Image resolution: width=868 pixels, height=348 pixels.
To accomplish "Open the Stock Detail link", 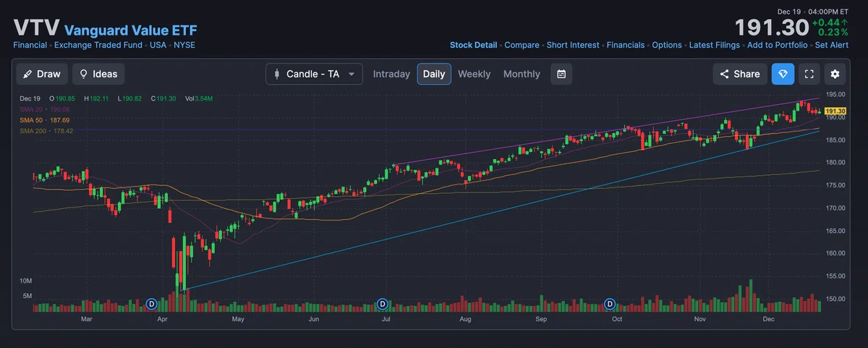I will [473, 45].
